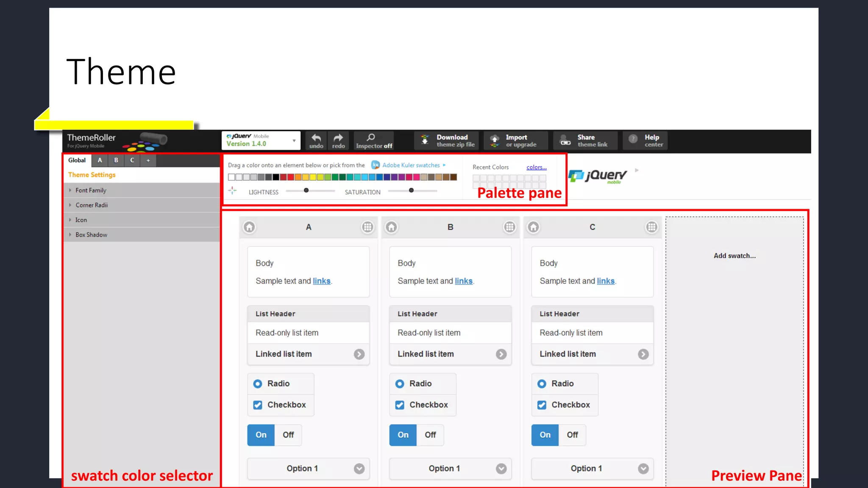Toggle the Inspector magnifier tool
This screenshot has height=488, width=868.
coord(371,138)
